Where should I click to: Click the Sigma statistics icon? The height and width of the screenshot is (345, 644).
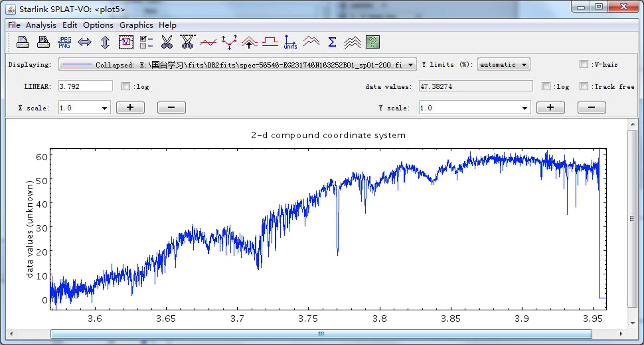tap(332, 42)
